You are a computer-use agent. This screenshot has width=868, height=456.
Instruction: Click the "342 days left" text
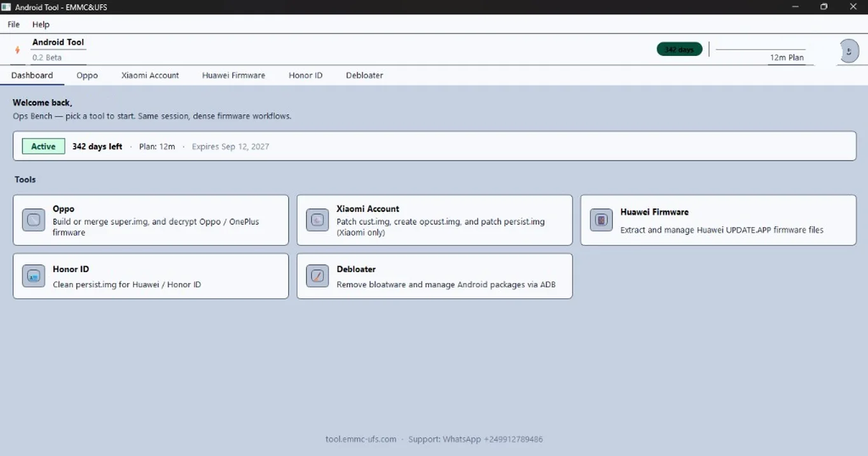pyautogui.click(x=97, y=146)
